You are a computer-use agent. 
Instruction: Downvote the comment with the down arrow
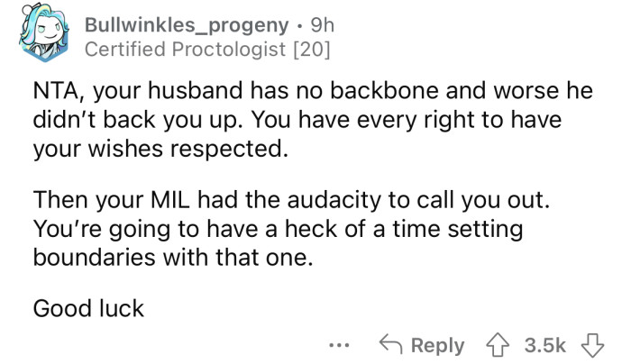tap(592, 345)
